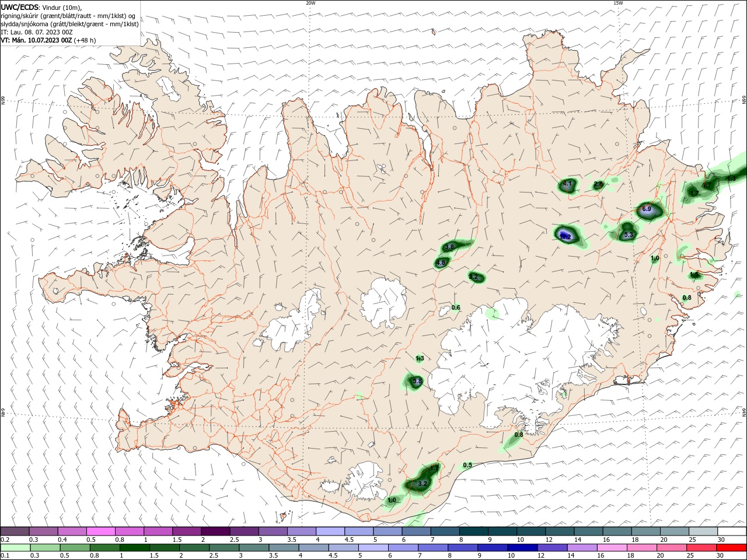Pick the bright pink swatch above 0.5 in top legend
Image resolution: width=747 pixels, height=560 pixels.
point(100,531)
